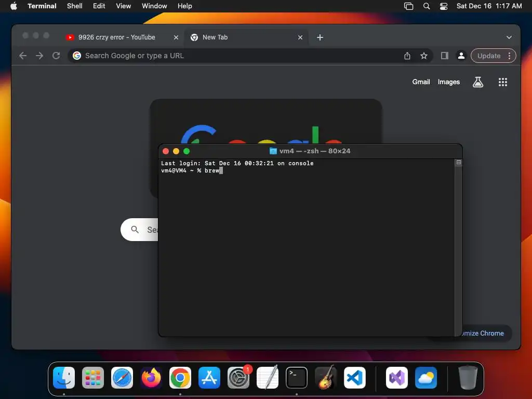Expand the Chrome tab search chevron
Screen dimensions: 532x399
pos(509,37)
